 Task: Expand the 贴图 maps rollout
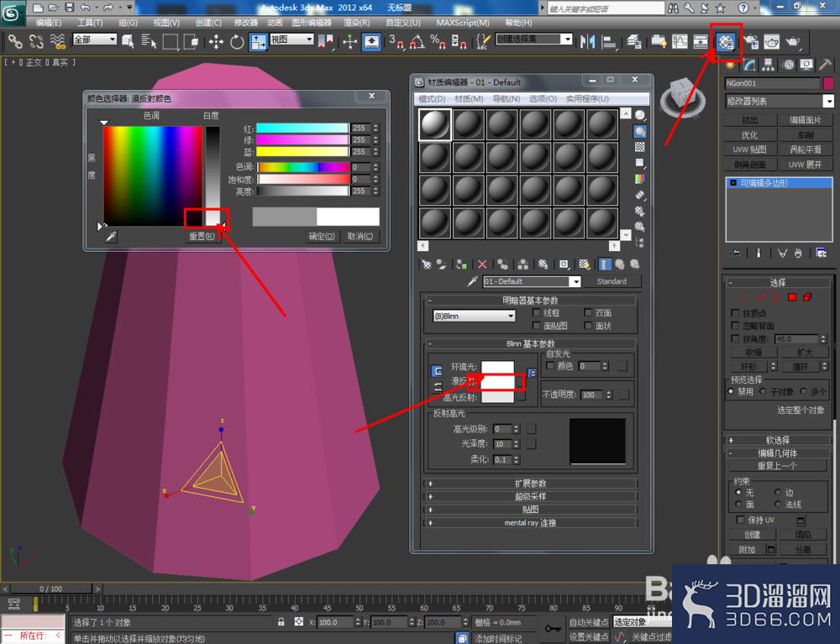click(530, 510)
